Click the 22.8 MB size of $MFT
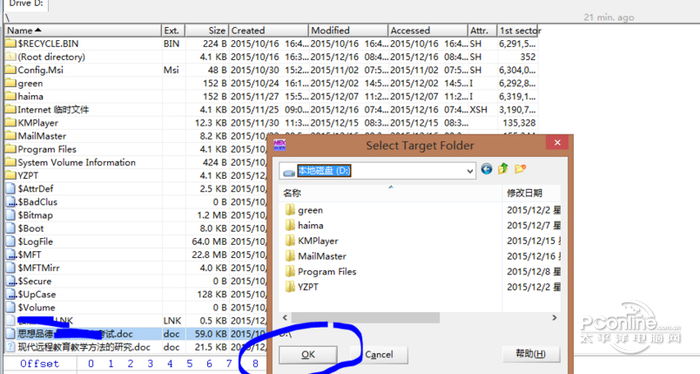This screenshot has height=374, width=700. pyautogui.click(x=209, y=254)
